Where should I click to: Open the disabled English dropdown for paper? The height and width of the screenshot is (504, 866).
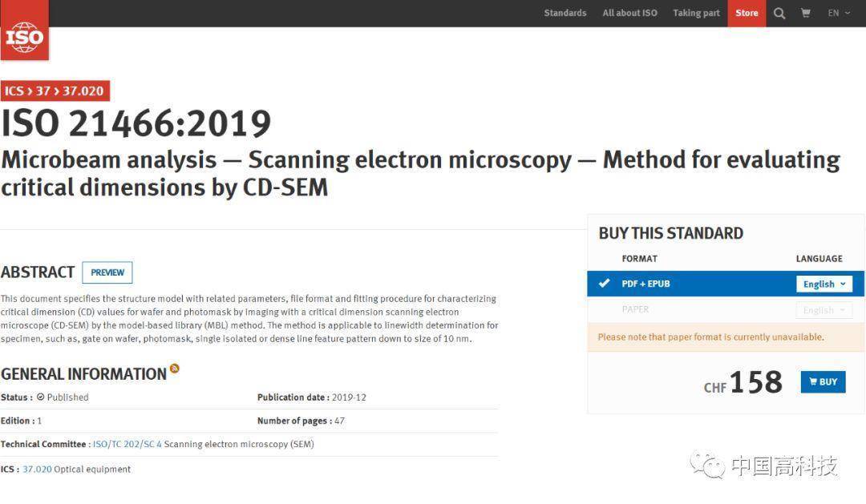pos(824,310)
